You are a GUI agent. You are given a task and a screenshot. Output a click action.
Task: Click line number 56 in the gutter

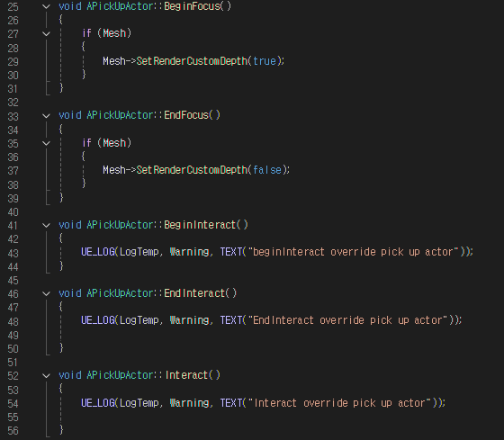point(13,431)
